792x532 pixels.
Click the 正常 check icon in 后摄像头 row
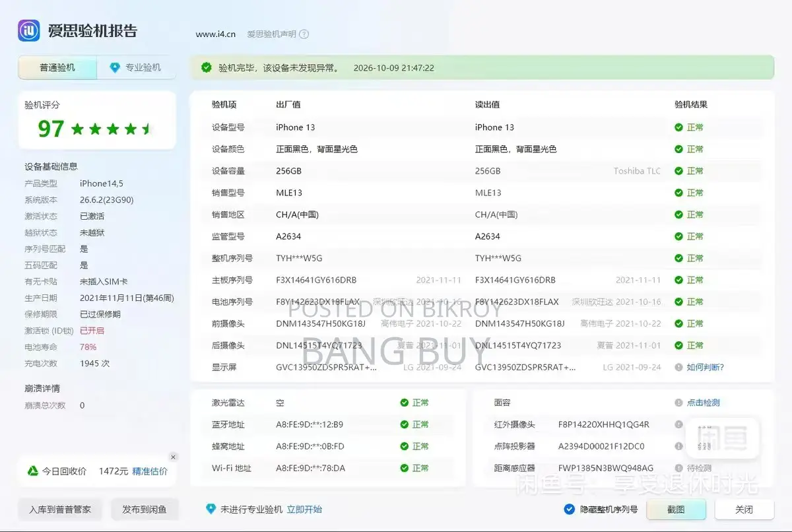(x=678, y=345)
